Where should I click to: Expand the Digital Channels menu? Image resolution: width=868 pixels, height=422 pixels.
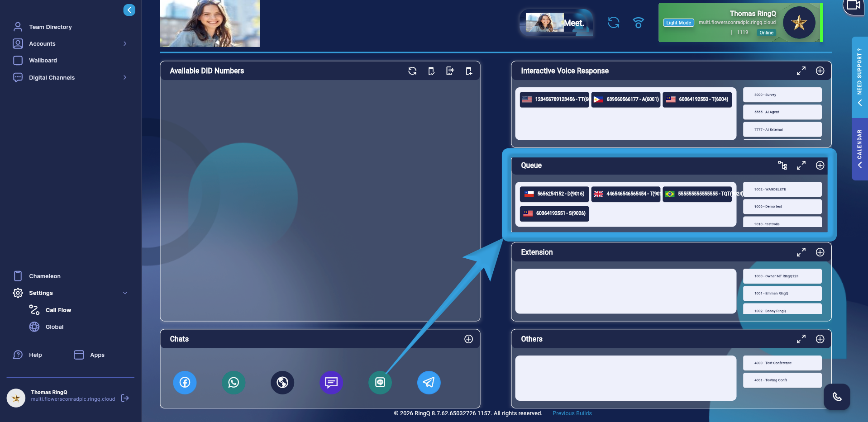125,77
